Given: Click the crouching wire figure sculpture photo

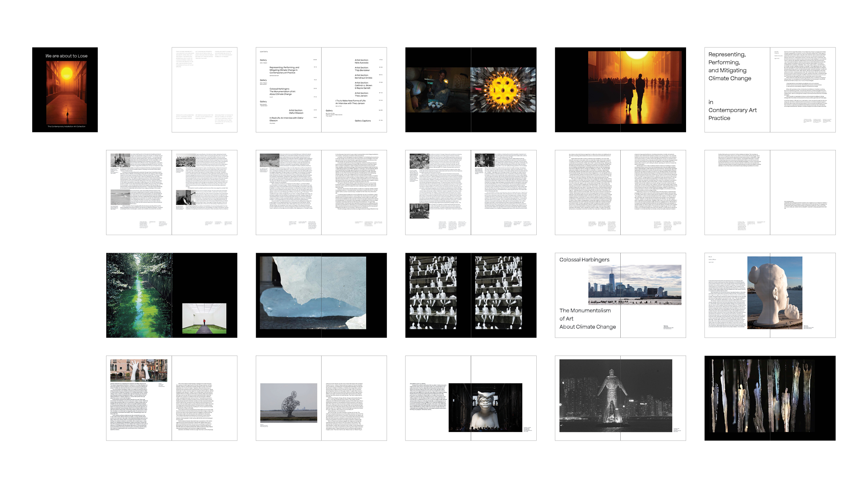Looking at the screenshot, I should (x=288, y=402).
